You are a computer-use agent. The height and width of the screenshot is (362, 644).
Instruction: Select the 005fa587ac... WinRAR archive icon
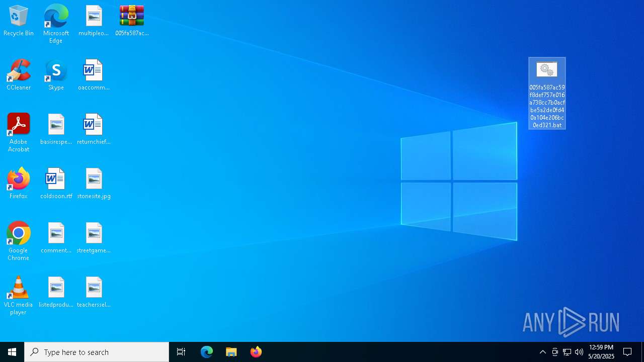pyautogui.click(x=132, y=21)
